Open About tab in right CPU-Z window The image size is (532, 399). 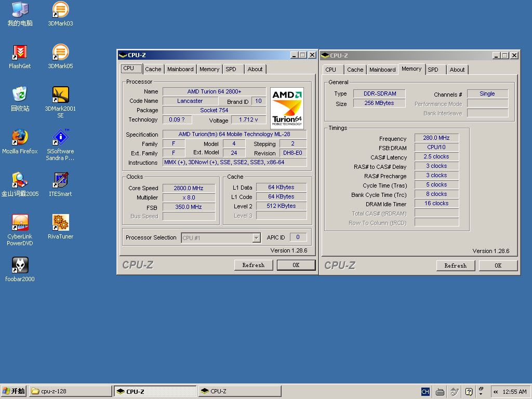click(457, 70)
